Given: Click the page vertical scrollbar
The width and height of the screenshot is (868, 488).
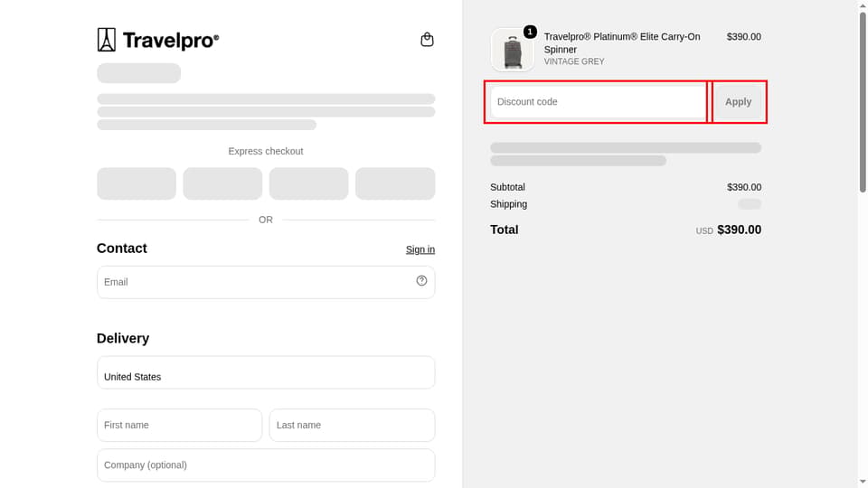Looking at the screenshot, I should point(863,102).
